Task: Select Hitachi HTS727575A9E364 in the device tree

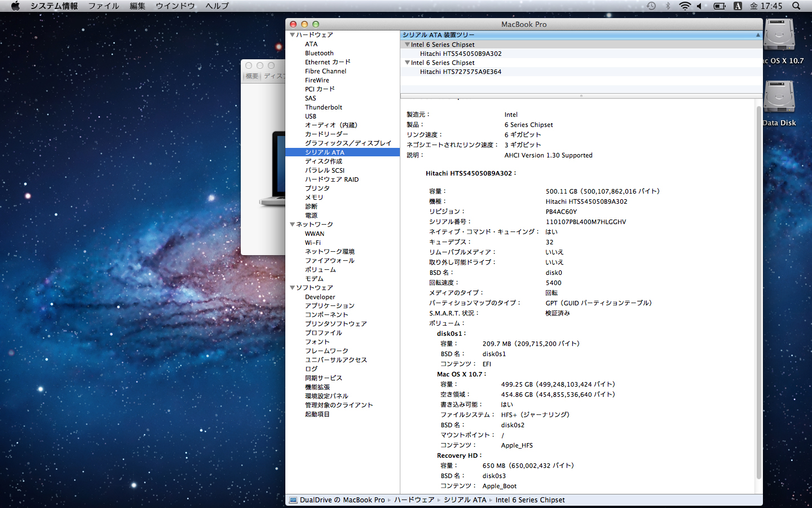Action: click(461, 72)
